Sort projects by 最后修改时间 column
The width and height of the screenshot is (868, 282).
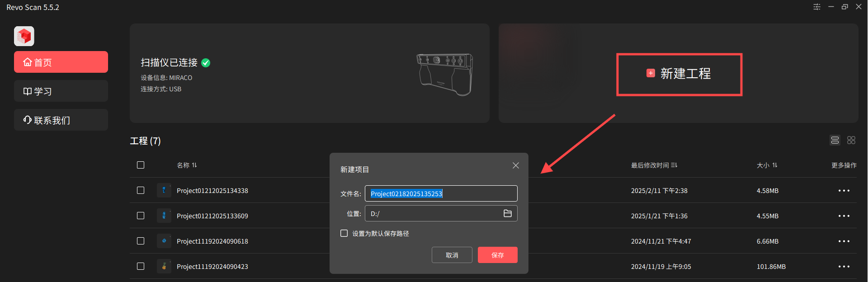(x=654, y=165)
